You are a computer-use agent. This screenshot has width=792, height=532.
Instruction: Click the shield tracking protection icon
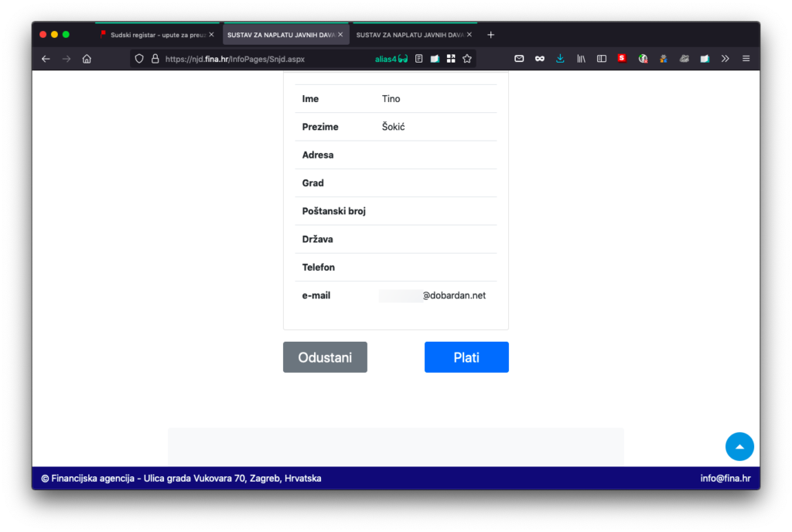click(x=139, y=59)
